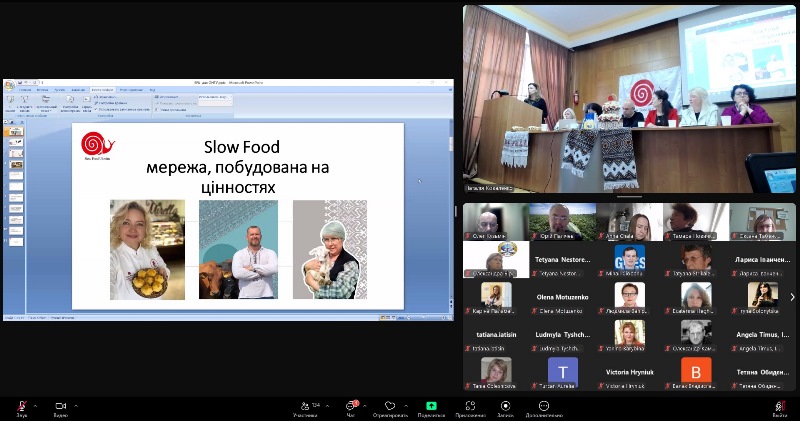800x421 pixels.
Task: Click Save icon in PowerPoint quick access
Action: click(19, 83)
